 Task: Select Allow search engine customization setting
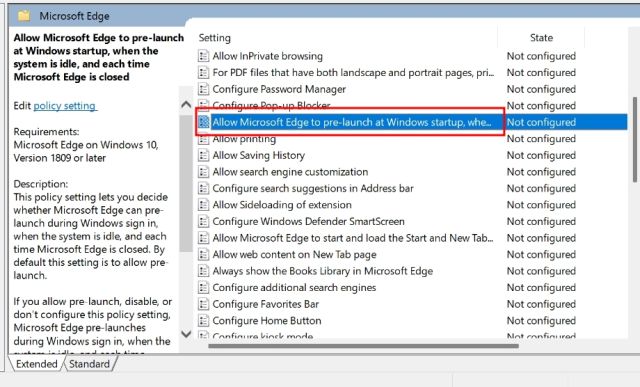click(x=290, y=172)
